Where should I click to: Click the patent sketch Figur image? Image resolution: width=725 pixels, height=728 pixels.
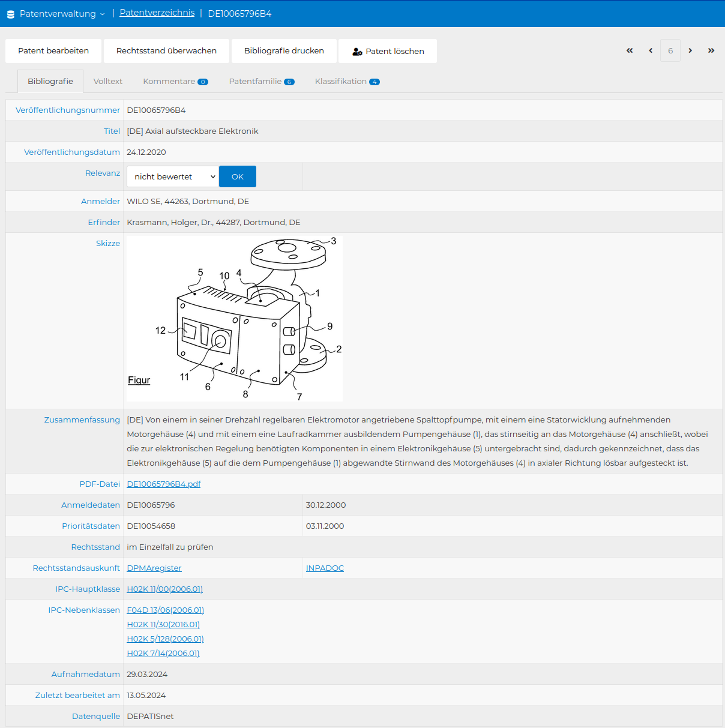coord(235,319)
